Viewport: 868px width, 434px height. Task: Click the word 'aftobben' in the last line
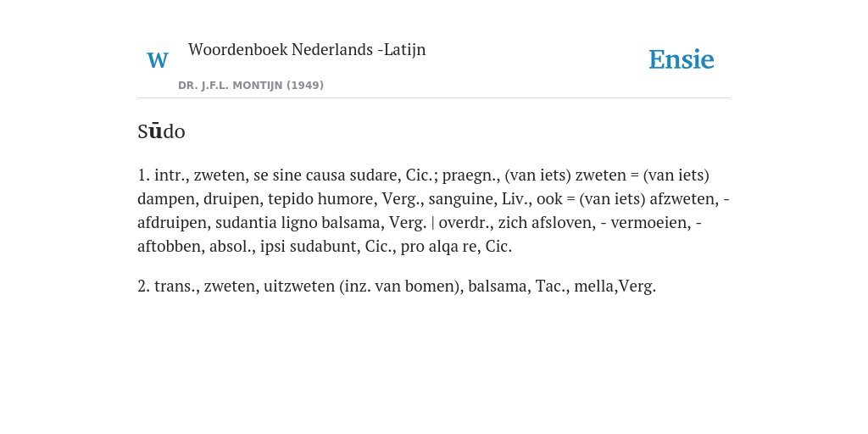point(171,247)
